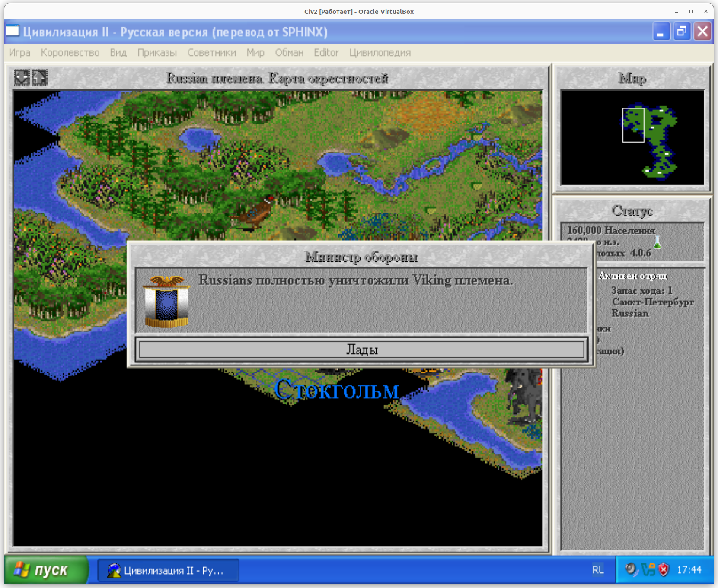The height and width of the screenshot is (588, 718).
Task: Click the "160,000 Населения" status line
Action: tap(611, 230)
